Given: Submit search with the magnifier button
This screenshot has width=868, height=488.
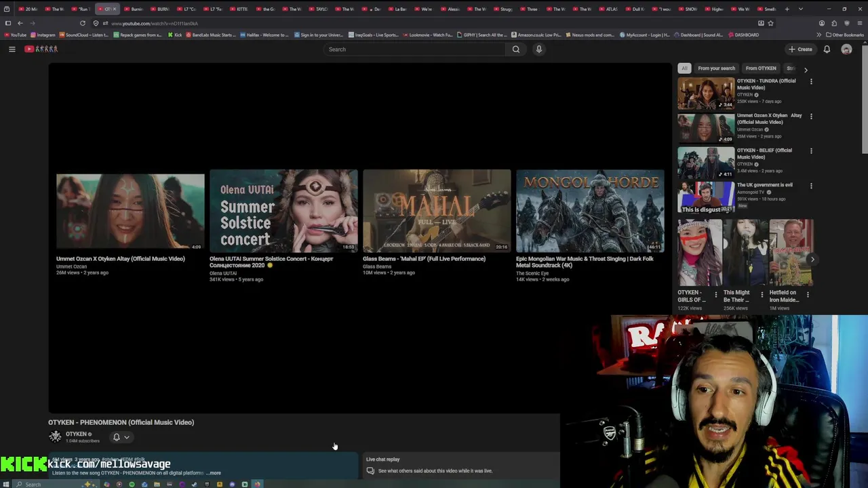Looking at the screenshot, I should 516,49.
